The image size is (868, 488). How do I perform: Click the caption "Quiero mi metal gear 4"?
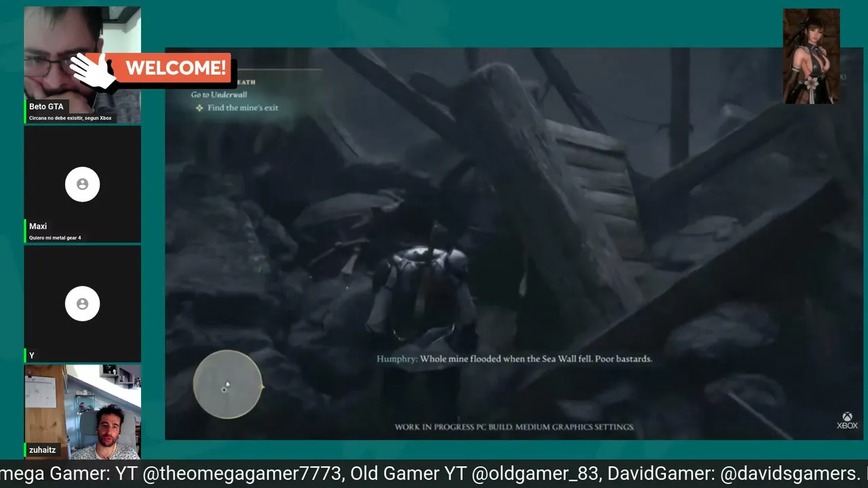tap(55, 238)
